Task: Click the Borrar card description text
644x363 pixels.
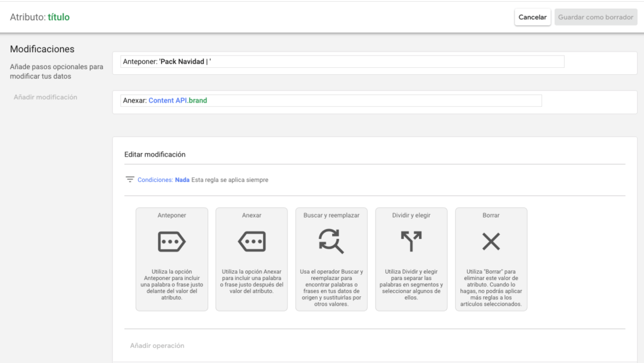Action: [491, 288]
